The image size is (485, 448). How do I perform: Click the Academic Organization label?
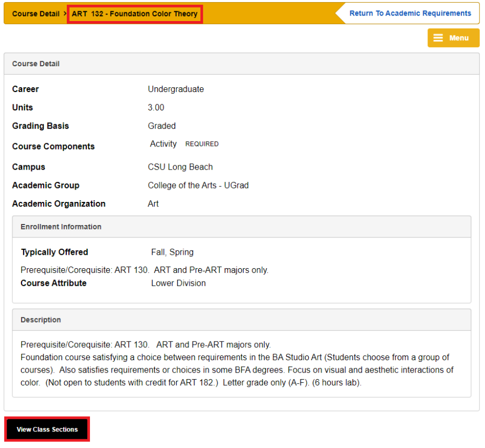[59, 204]
